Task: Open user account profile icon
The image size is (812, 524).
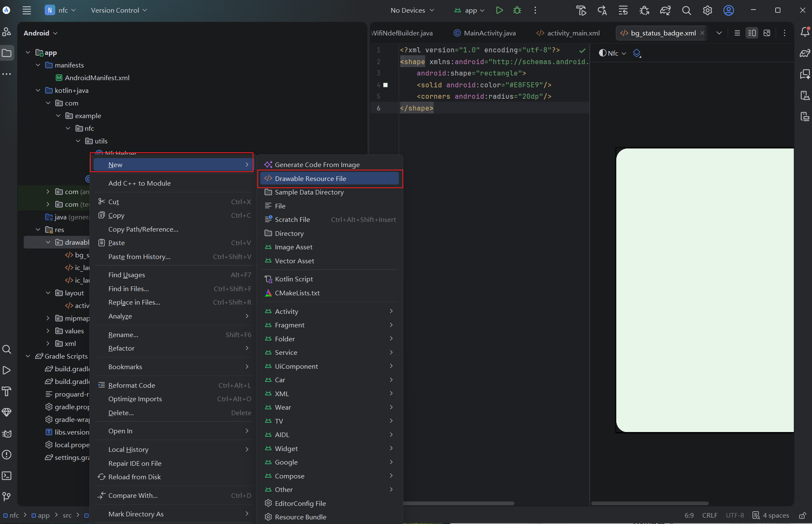Action: 728,10
